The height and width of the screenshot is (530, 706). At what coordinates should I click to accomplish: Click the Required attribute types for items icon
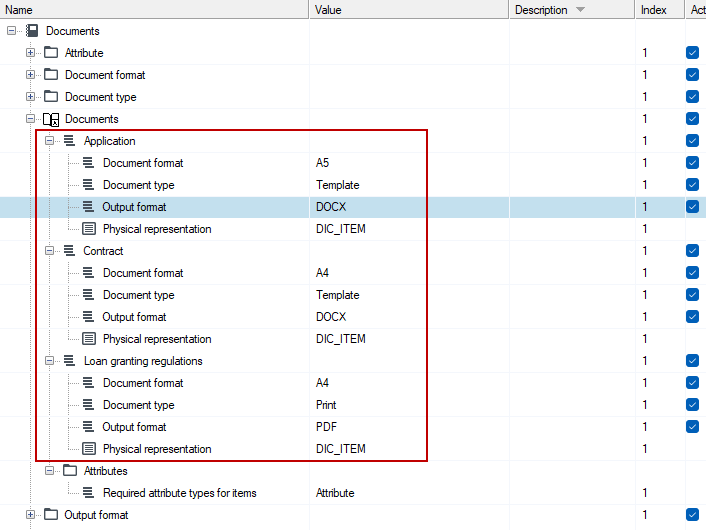[x=88, y=493]
